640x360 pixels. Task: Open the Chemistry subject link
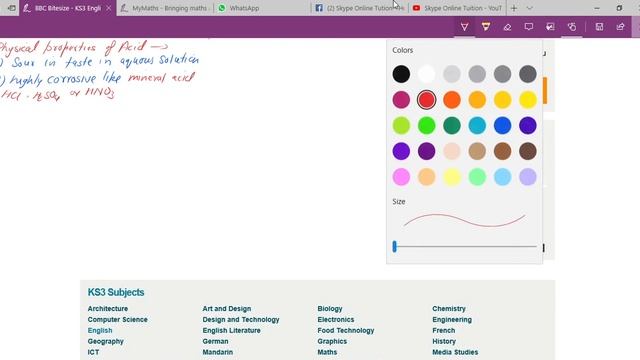tap(449, 309)
